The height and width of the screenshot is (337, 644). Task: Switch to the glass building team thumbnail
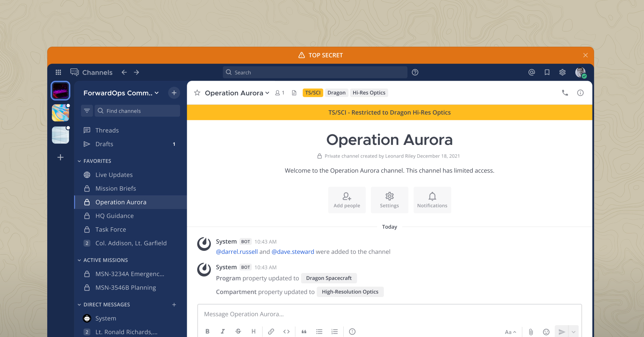(60, 135)
